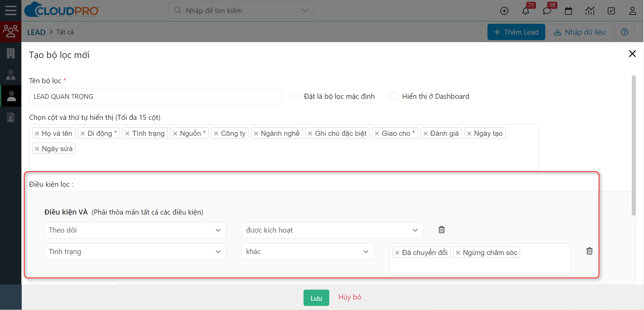Remove the Ngày tạo column tag
The width and height of the screenshot is (644, 310).
tap(469, 133)
